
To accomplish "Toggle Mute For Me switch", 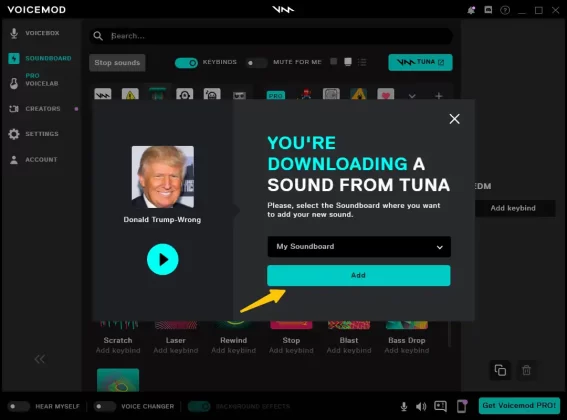I will [x=256, y=63].
